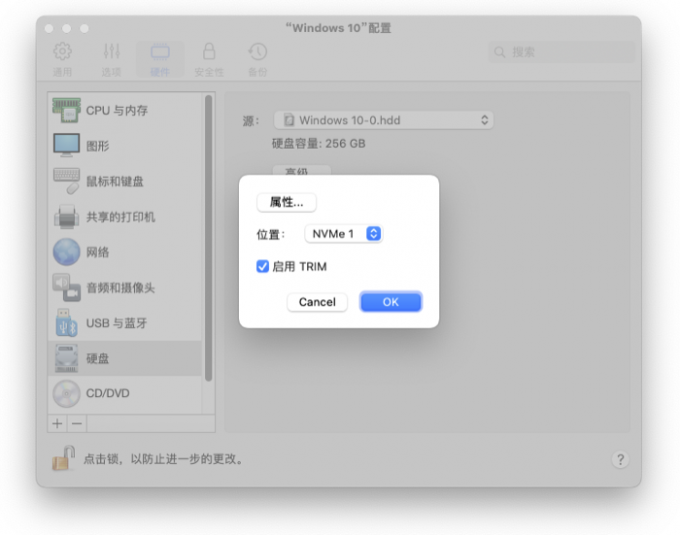This screenshot has height=535, width=680.
Task: Click the hardware list scrollbar
Action: (208, 238)
